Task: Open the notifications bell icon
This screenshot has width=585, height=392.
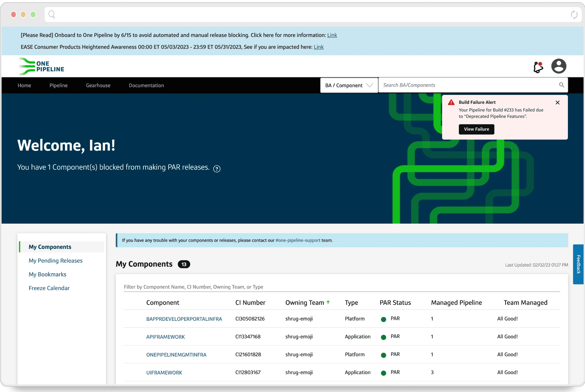Action: (x=538, y=67)
